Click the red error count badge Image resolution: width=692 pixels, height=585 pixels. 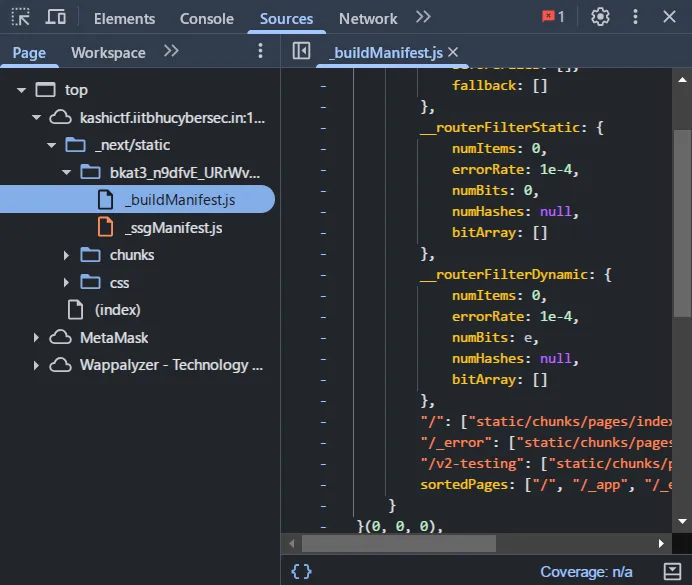coord(553,17)
